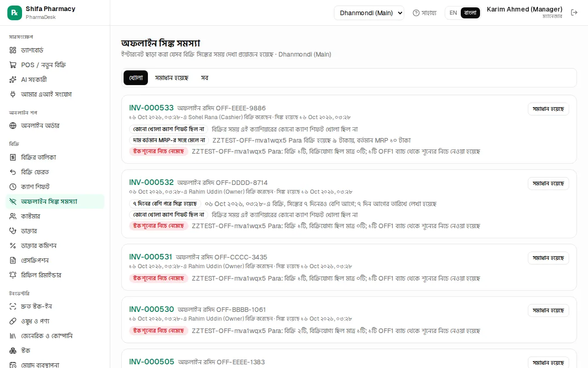Click the বিক্রির তালিকা receipt icon
Viewport: 588px width, 368px height.
coord(13,157)
